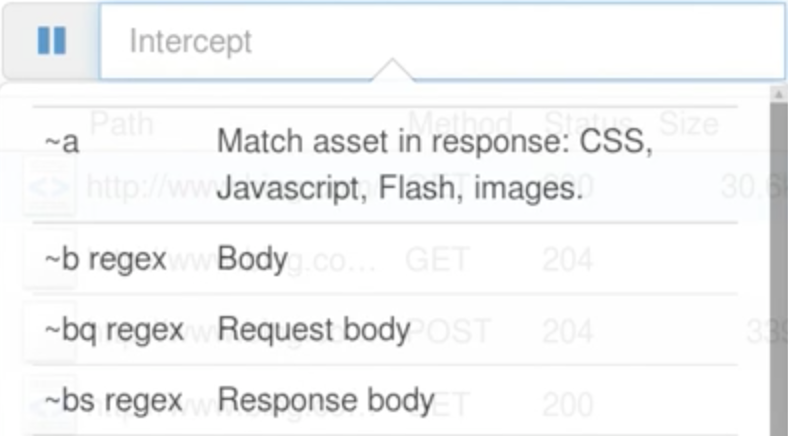Click the resource icon in last row
Image resolution: width=788 pixels, height=436 pixels.
49,404
